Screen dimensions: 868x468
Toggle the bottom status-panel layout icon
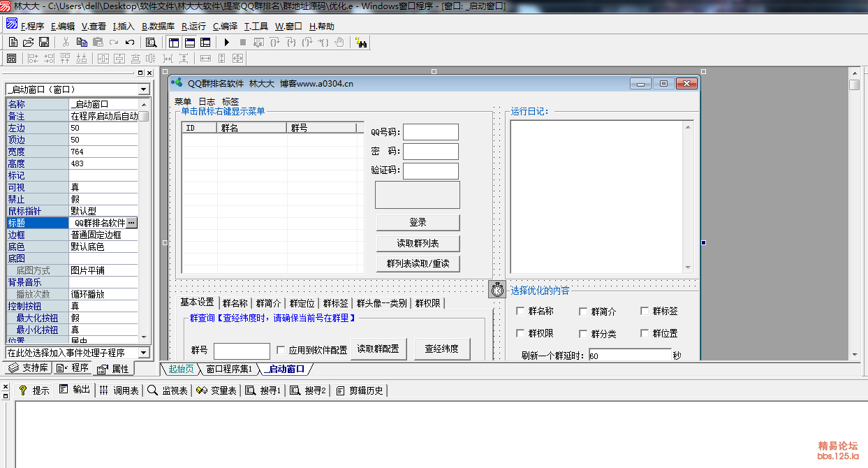coord(189,43)
